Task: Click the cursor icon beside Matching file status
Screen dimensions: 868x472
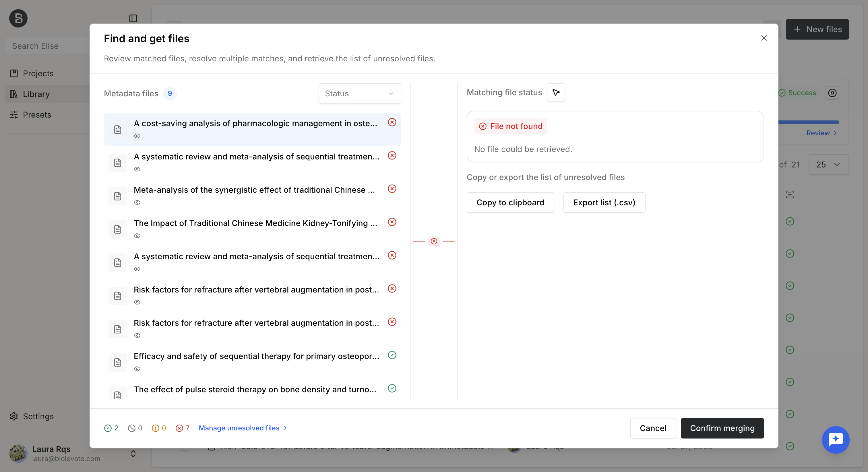Action: point(556,93)
